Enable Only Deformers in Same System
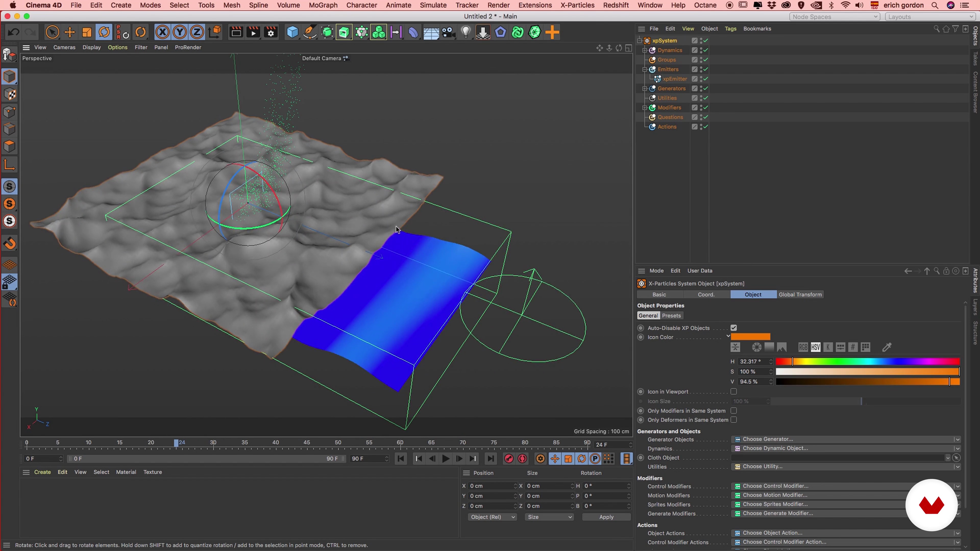This screenshot has height=551, width=980. 734,420
